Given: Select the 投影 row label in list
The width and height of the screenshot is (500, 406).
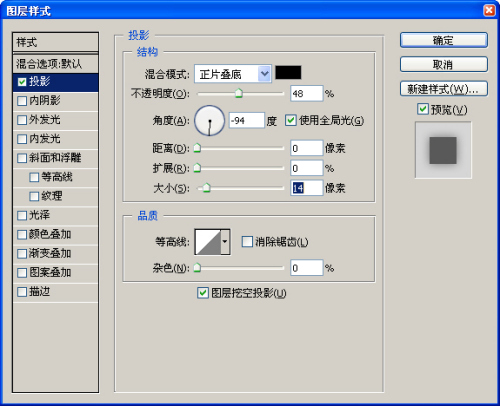Looking at the screenshot, I should (x=40, y=82).
